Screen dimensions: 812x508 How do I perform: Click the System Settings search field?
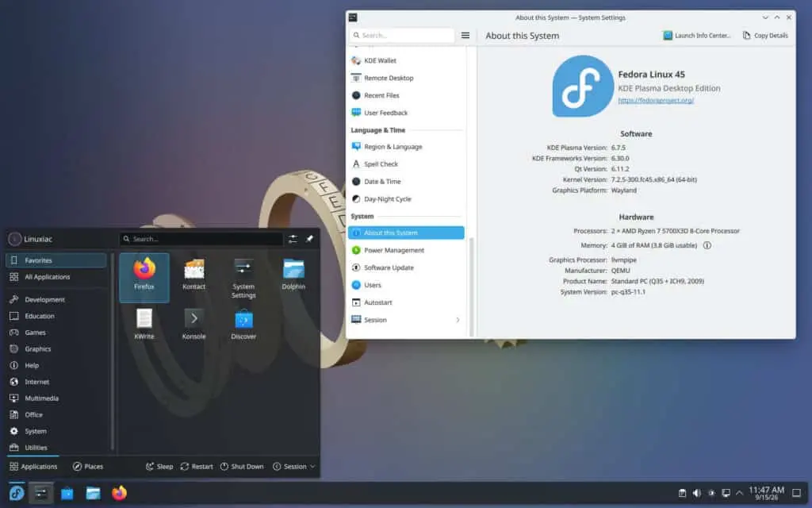pos(402,35)
